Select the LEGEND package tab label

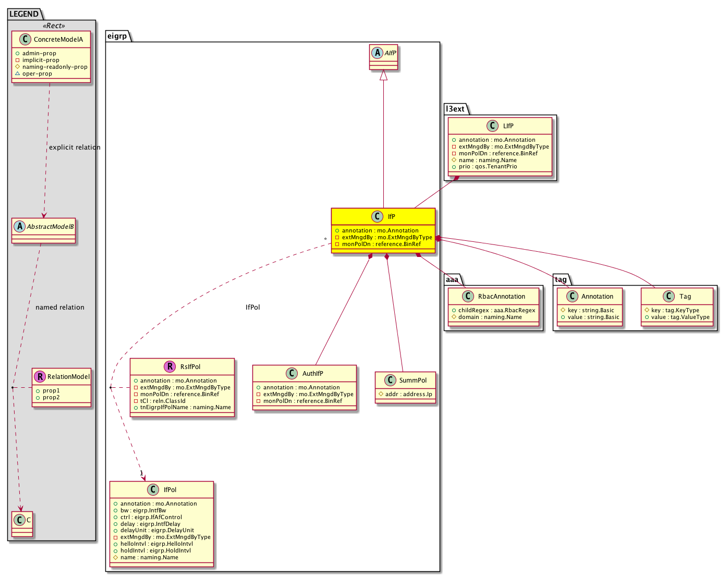[24, 14]
